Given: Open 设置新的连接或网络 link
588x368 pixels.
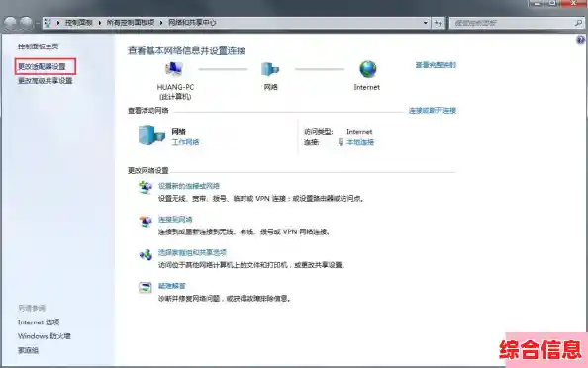Looking at the screenshot, I should click(189, 186).
